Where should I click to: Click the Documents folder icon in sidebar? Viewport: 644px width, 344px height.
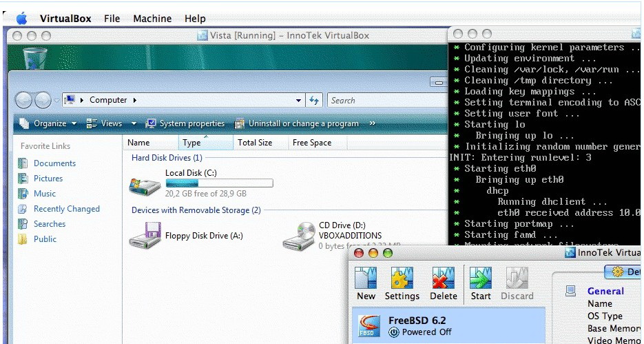click(23, 163)
